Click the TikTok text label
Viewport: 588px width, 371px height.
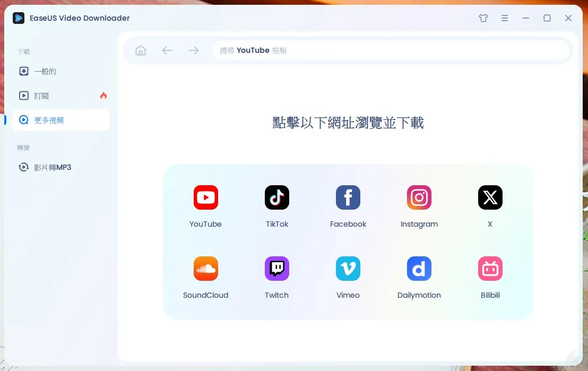276,224
